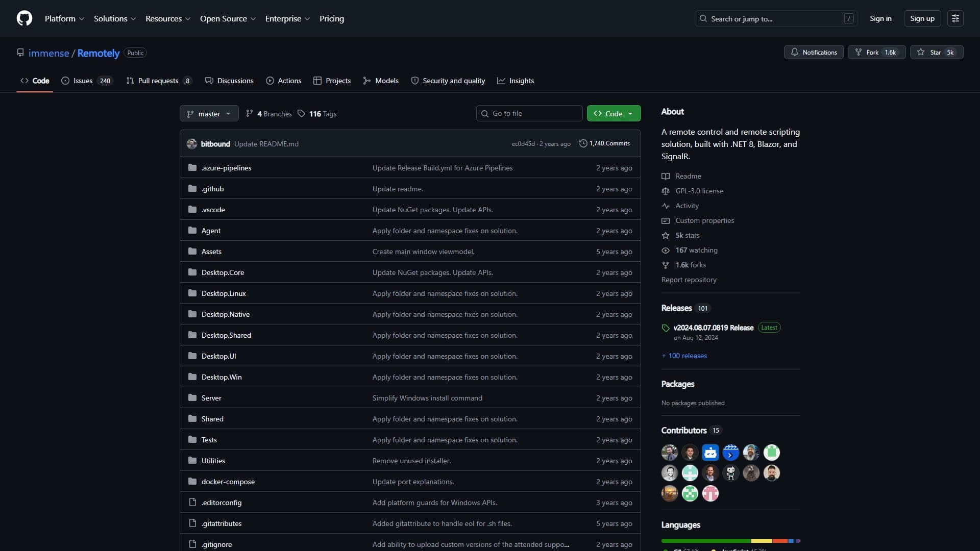
Task: Click the 167 watching eye icon
Action: pos(666,250)
